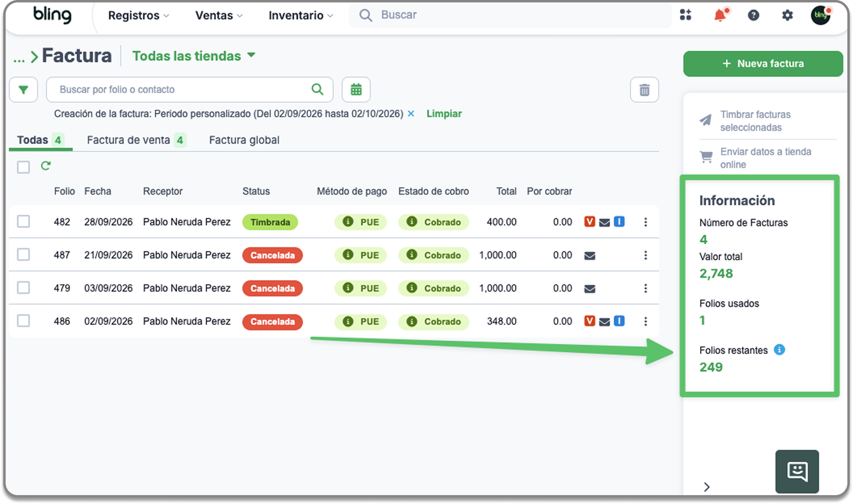This screenshot has height=504, width=853.
Task: Open the user profile avatar
Action: pyautogui.click(x=821, y=15)
